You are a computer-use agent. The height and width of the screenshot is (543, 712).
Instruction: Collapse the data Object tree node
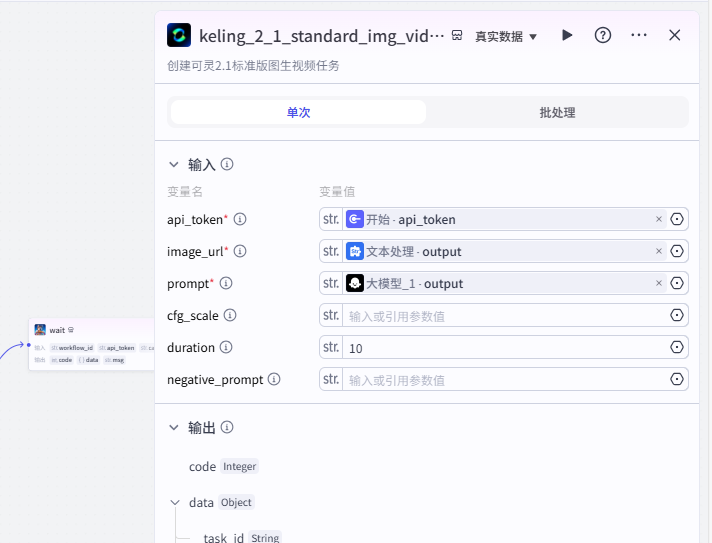tap(175, 502)
